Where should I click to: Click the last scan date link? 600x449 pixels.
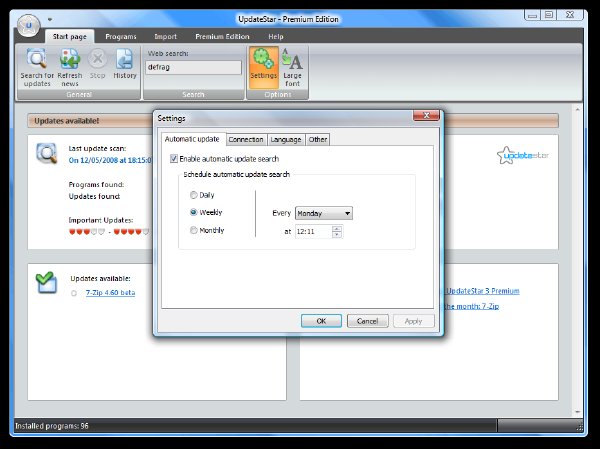click(x=110, y=160)
